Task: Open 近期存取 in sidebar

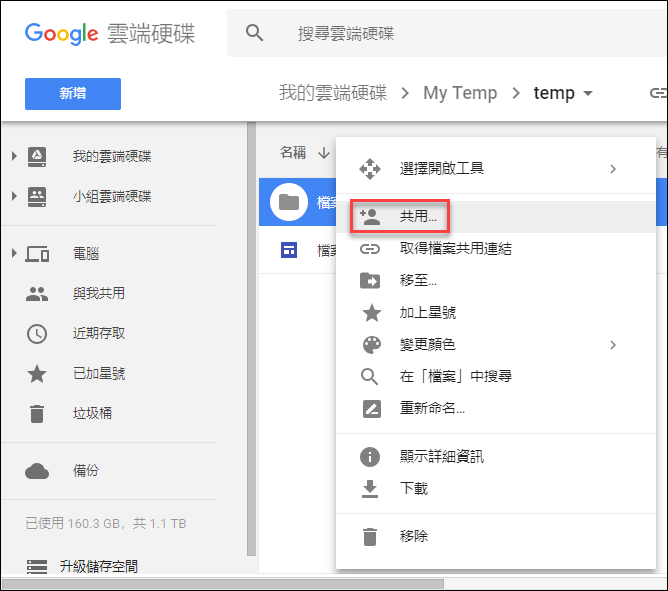Action: pyautogui.click(x=99, y=333)
